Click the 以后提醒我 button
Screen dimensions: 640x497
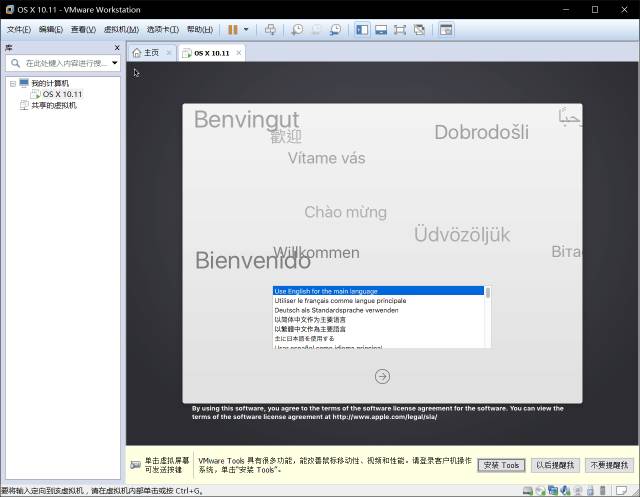tap(555, 465)
